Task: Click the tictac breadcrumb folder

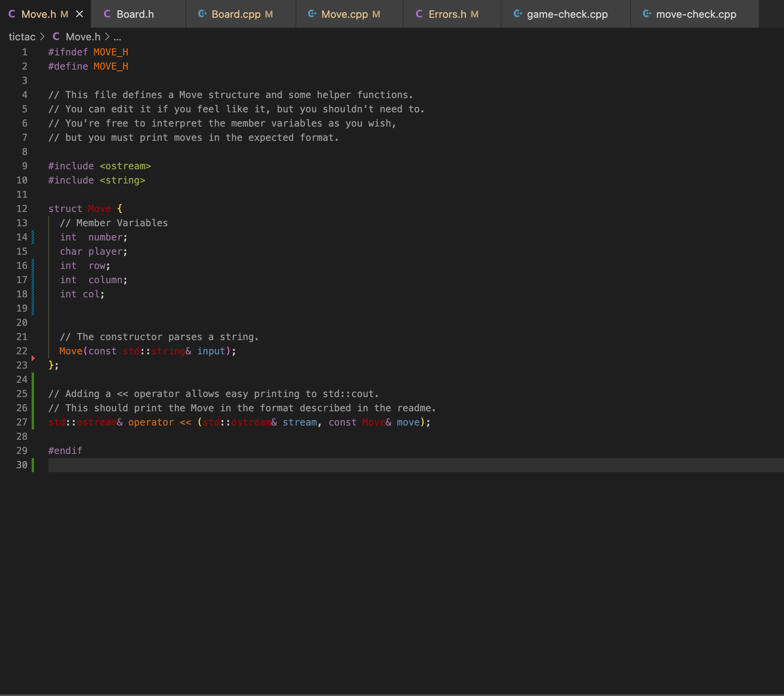Action: tap(22, 37)
